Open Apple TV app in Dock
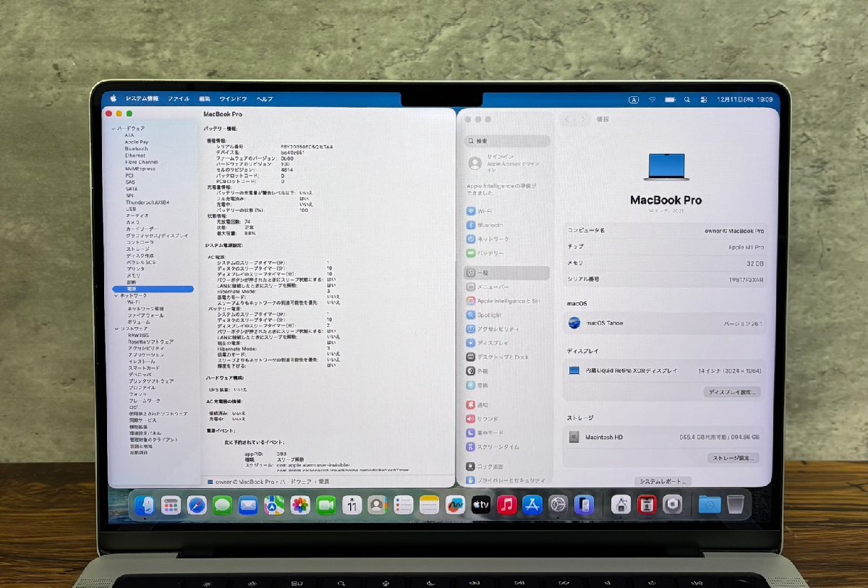Screen dimensions: 868x588 (481, 505)
